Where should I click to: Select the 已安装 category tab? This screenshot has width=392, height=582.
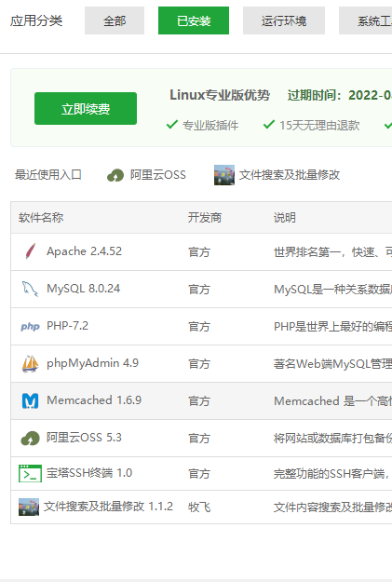click(194, 20)
